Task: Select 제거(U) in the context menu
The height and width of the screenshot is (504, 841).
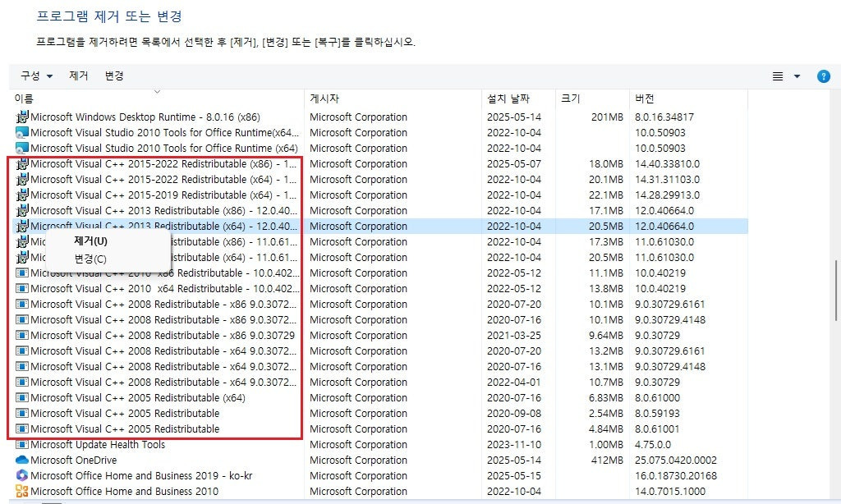Action: (90, 241)
